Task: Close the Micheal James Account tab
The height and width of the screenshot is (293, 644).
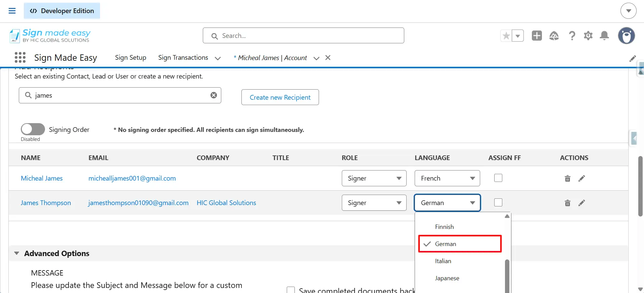Action: 328,58
